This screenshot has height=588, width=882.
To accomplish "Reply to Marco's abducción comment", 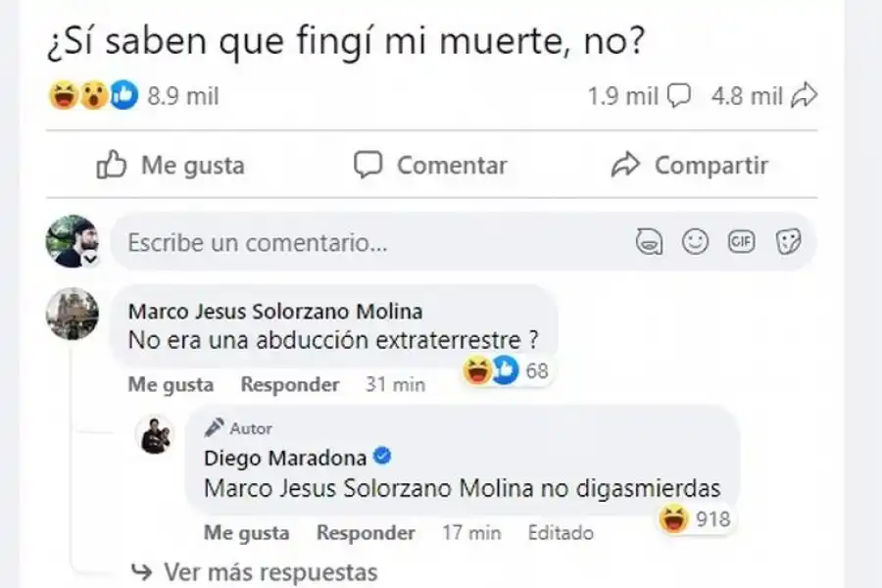I will click(290, 385).
